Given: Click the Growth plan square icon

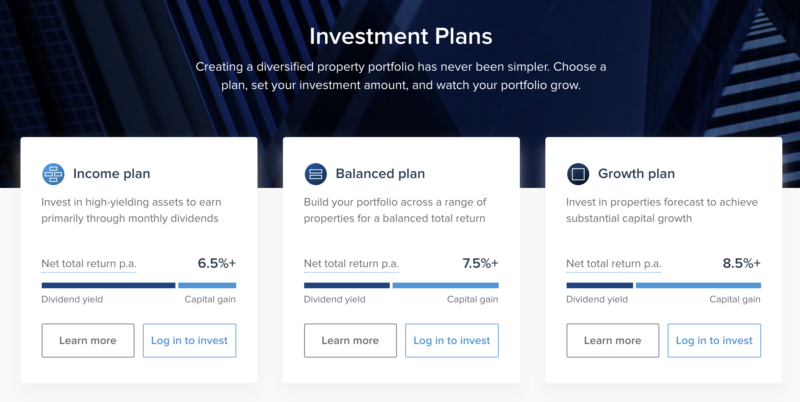Looking at the screenshot, I should tap(578, 174).
